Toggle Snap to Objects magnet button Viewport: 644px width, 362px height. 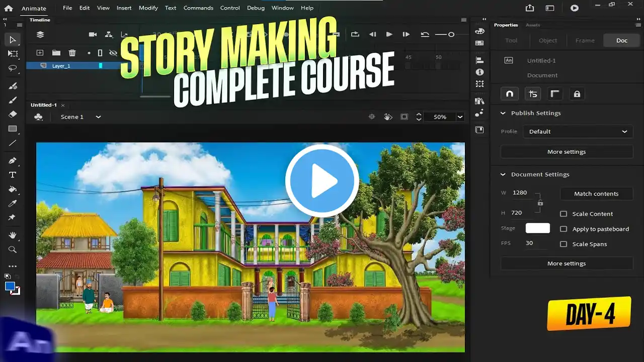tap(509, 94)
